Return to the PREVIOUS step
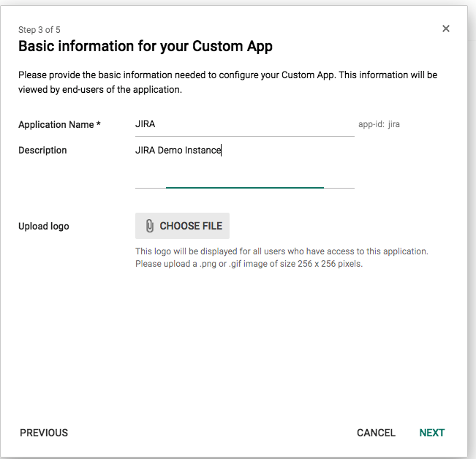This screenshot has height=459, width=476. point(44,433)
